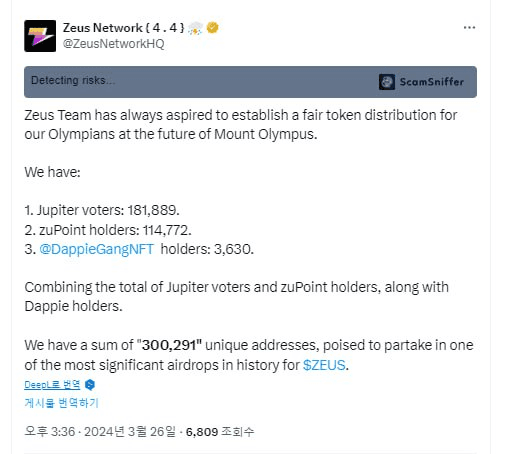Click the 6,809 조회수 view count
Image resolution: width=507 pixels, height=454 pixels.
tap(220, 432)
